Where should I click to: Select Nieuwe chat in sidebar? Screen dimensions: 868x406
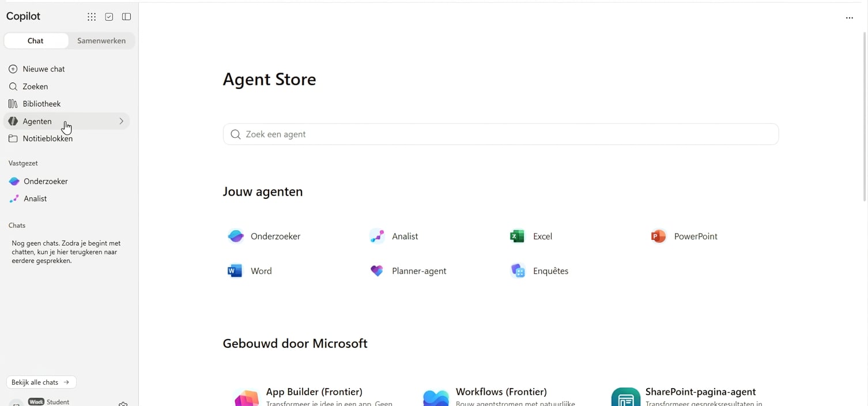click(x=66, y=69)
